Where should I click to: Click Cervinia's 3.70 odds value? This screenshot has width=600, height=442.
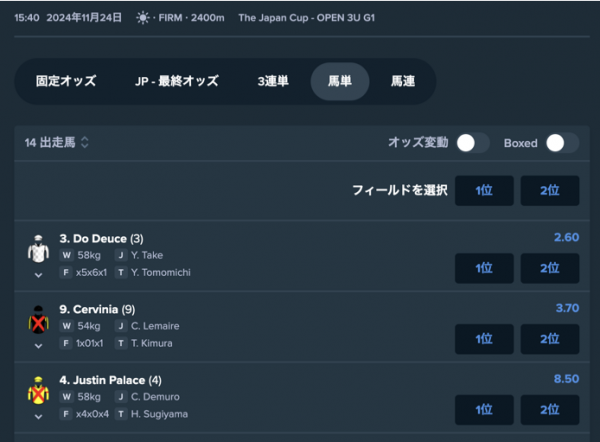(x=567, y=308)
